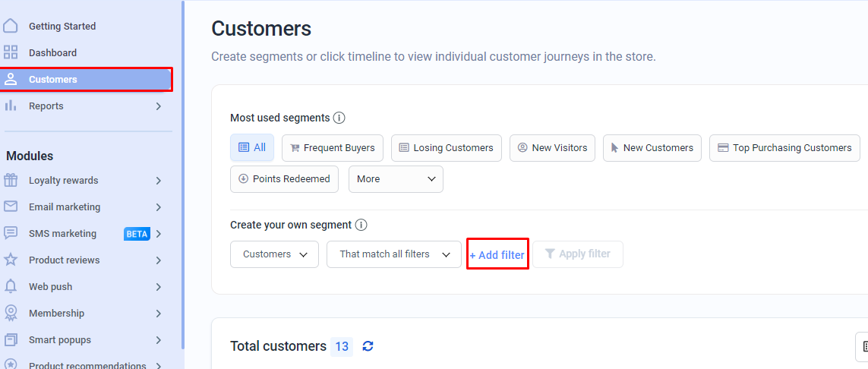868x369 pixels.
Task: Open Dashboard via its grid icon
Action: click(x=11, y=52)
